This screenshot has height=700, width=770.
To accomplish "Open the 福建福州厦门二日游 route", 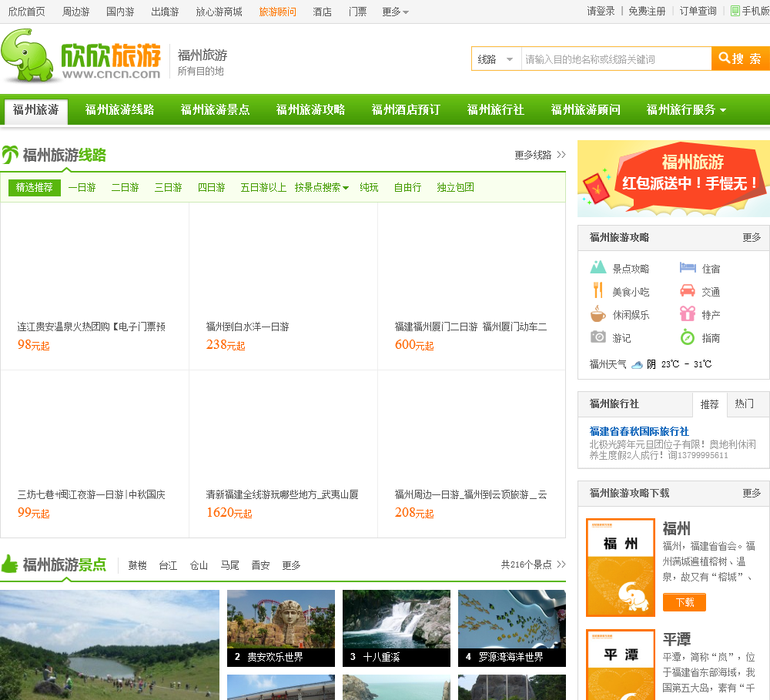I will pyautogui.click(x=470, y=327).
